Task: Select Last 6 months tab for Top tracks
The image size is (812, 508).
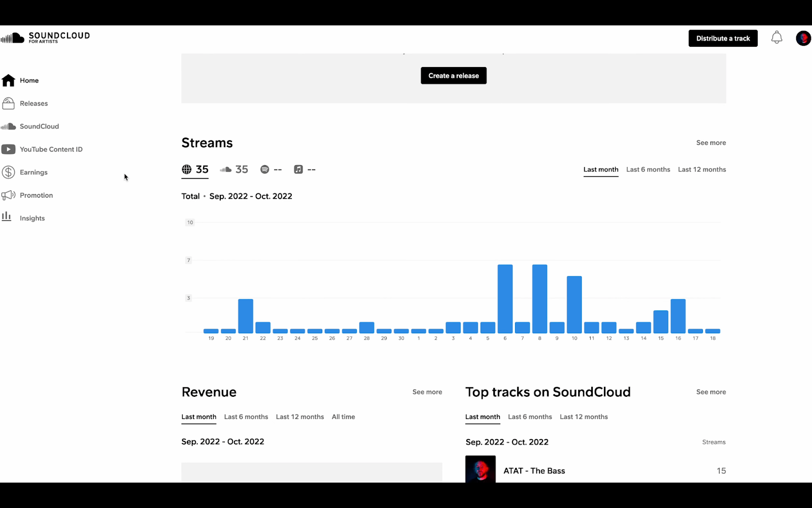Action: pos(530,417)
